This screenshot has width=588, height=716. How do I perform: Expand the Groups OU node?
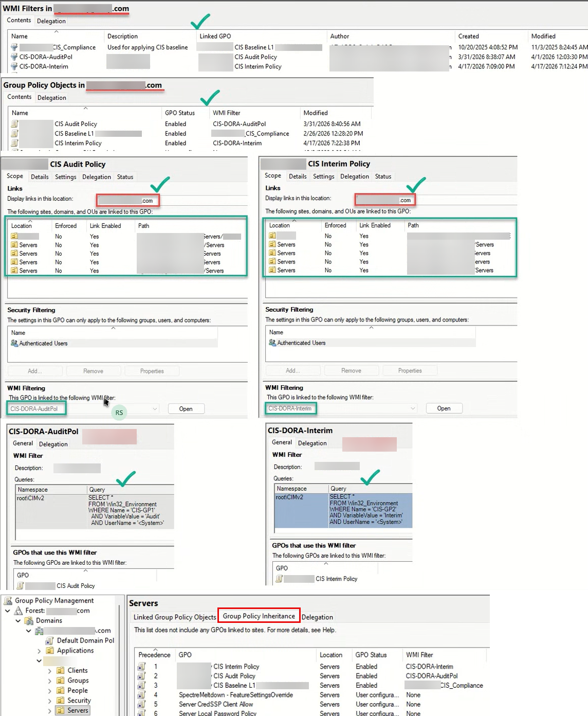click(49, 681)
